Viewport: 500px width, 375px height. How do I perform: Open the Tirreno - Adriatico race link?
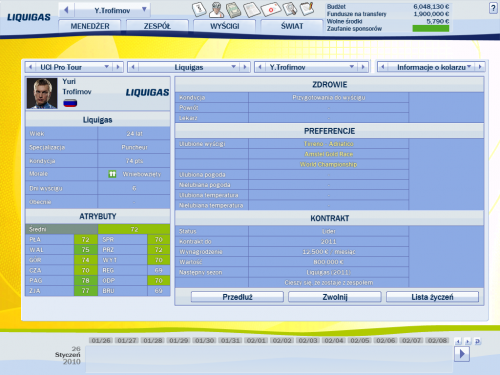click(329, 144)
